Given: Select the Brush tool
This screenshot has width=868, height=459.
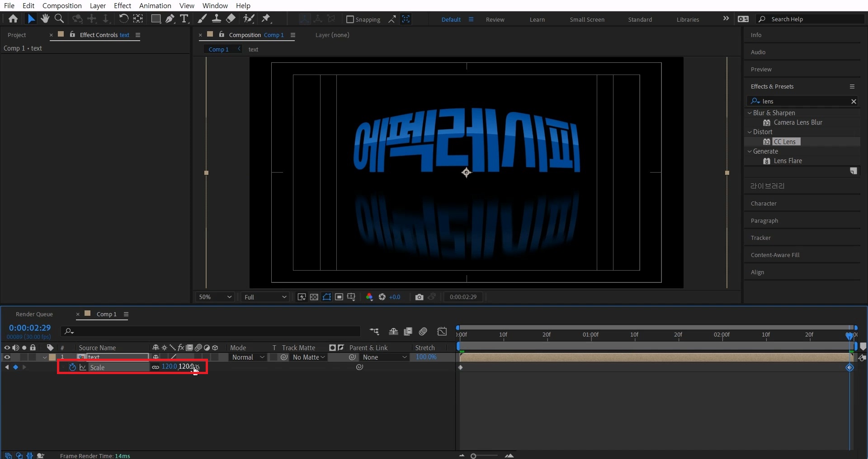Looking at the screenshot, I should 202,19.
